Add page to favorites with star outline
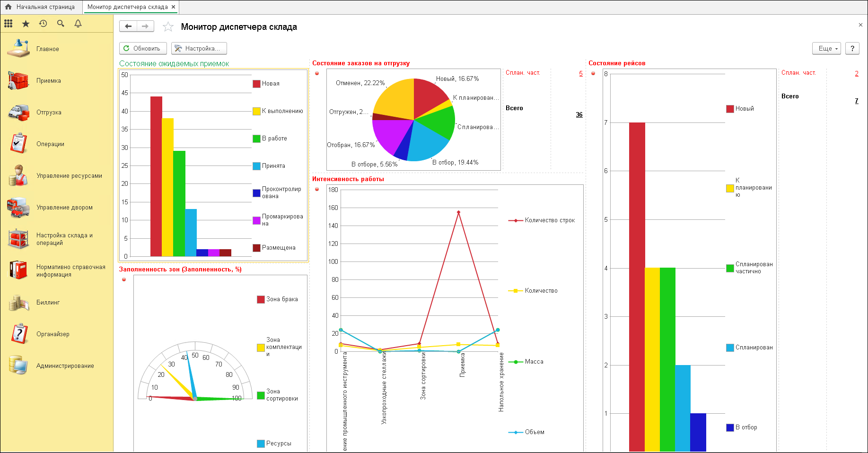This screenshot has height=453, width=868. 168,27
